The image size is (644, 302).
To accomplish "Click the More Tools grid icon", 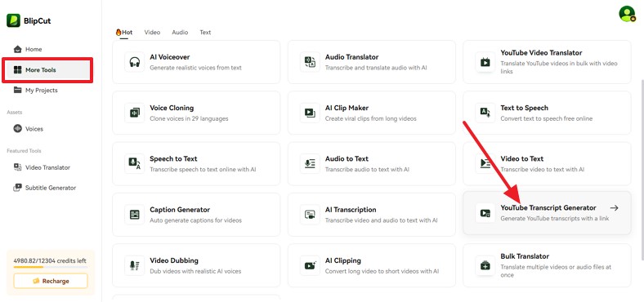I will [x=18, y=69].
